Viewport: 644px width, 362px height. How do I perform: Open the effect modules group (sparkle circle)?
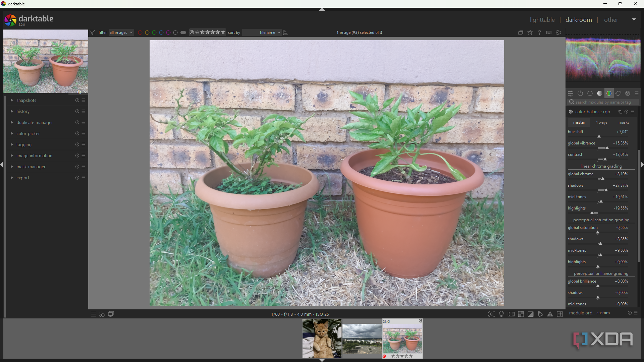(x=628, y=94)
